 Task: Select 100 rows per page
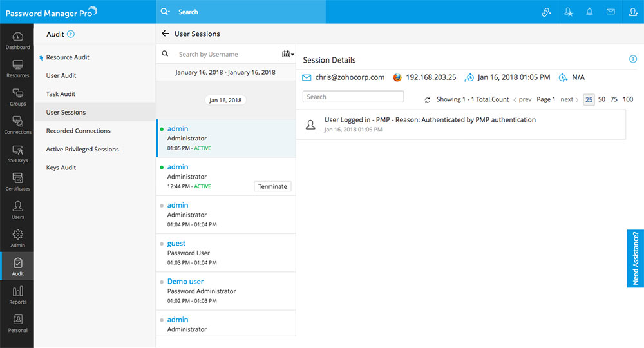628,99
